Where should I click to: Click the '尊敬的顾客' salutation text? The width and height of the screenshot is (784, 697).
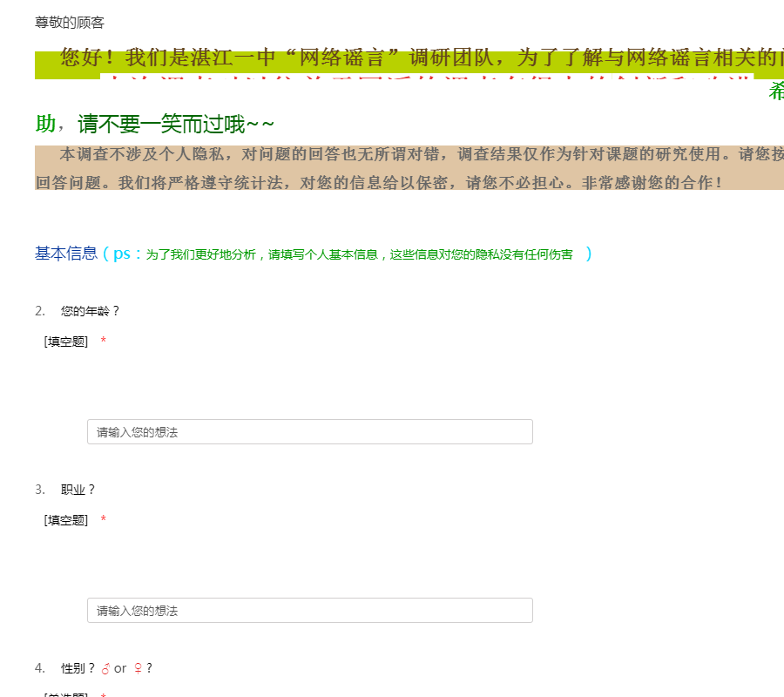pyautogui.click(x=70, y=23)
